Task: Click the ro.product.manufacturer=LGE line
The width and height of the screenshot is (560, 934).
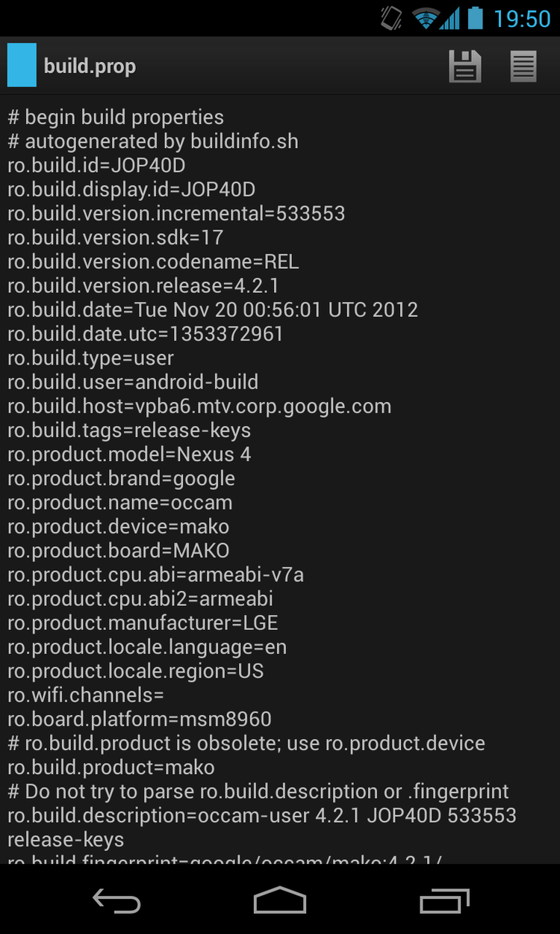Action: click(143, 622)
